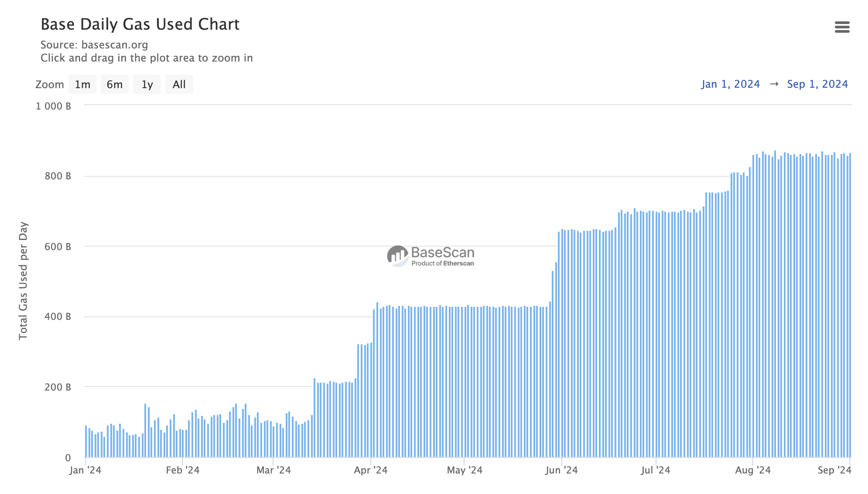Open the chart context menu hamburger icon
This screenshot has height=494, width=868.
842,27
